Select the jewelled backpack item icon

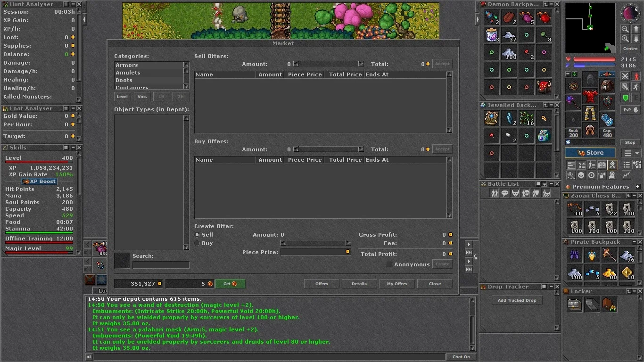(x=544, y=136)
